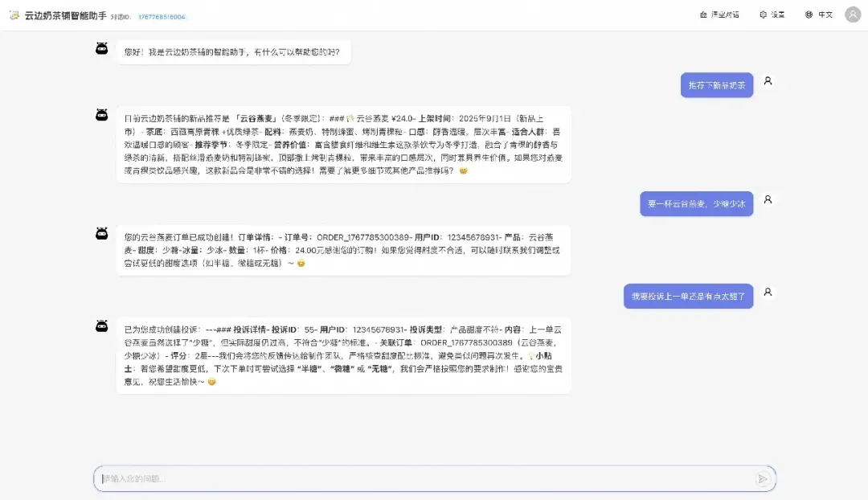
Task: Click the robot avatar beside the order confirmation
Action: (x=101, y=233)
